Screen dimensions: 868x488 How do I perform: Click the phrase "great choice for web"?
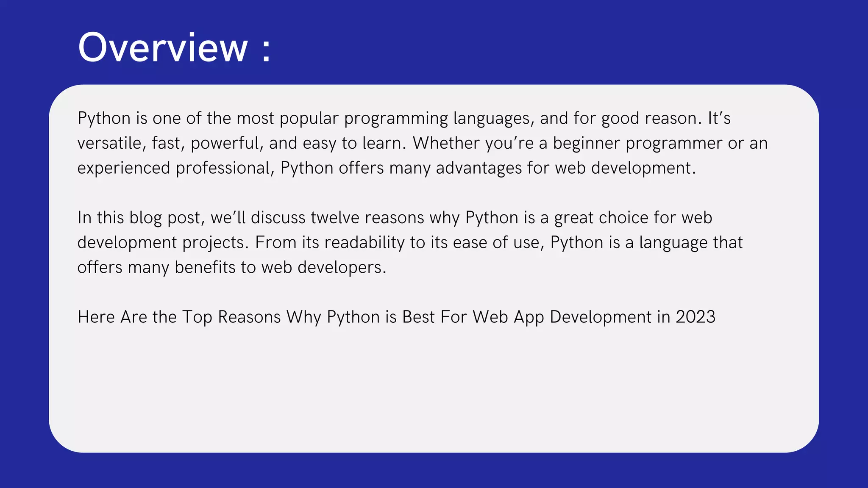click(633, 218)
